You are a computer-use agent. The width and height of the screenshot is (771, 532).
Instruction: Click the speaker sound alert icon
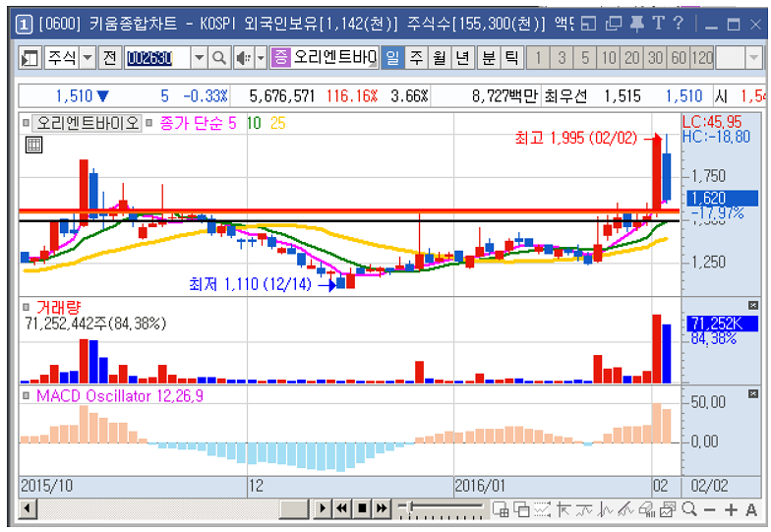[244, 58]
